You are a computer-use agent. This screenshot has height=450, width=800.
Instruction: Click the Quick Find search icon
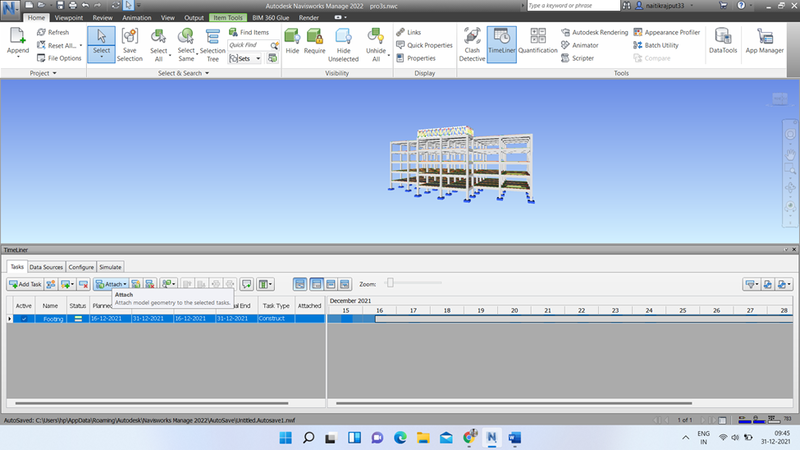[x=274, y=45]
